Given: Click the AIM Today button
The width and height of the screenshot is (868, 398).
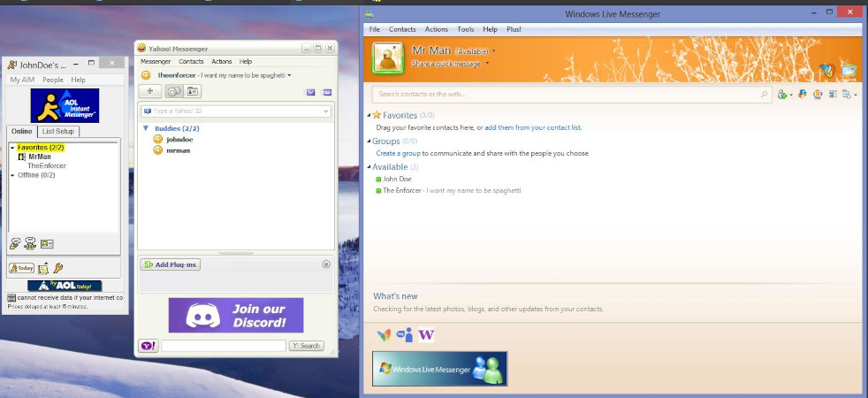Looking at the screenshot, I should pyautogui.click(x=20, y=268).
